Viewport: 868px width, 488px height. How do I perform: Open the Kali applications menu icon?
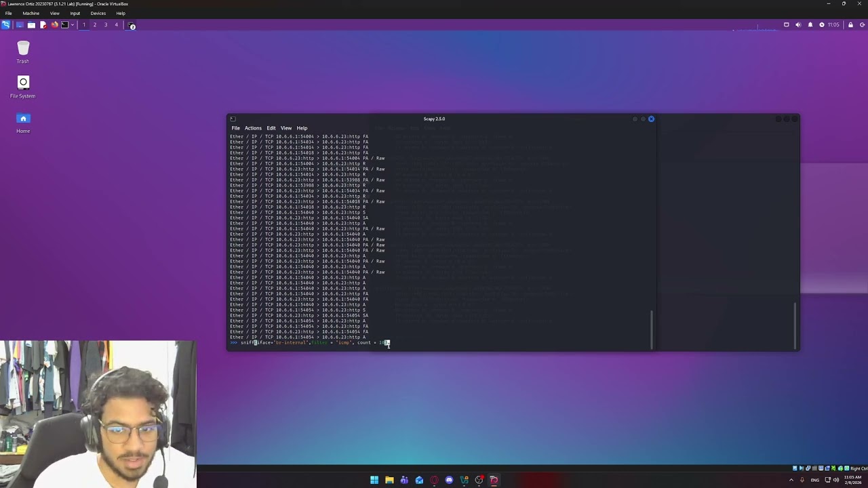(x=5, y=25)
